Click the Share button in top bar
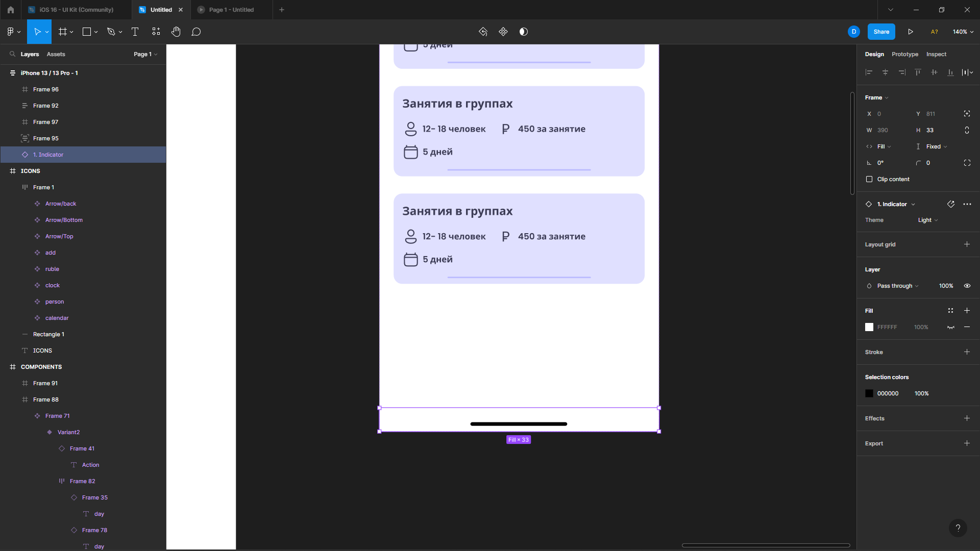This screenshot has width=980, height=551. (x=881, y=32)
